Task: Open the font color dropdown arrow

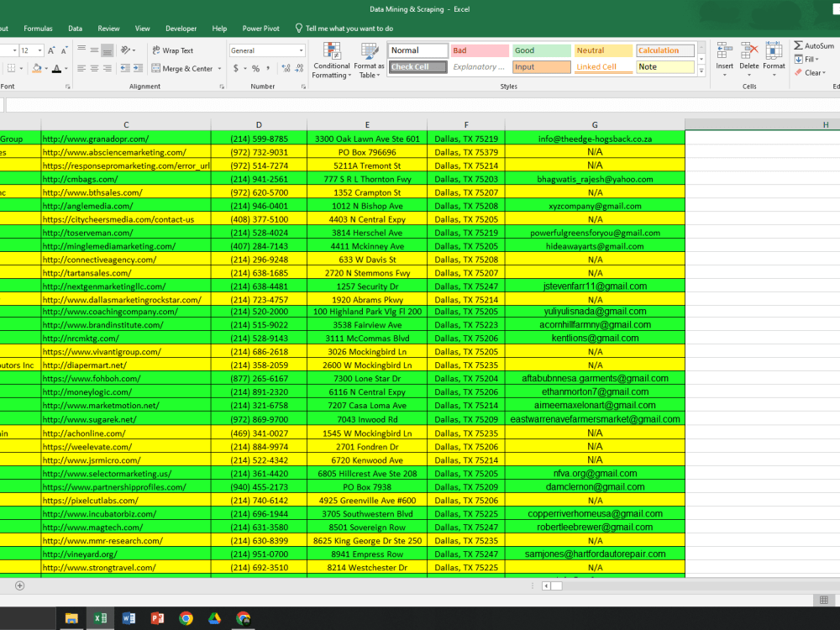Action: pyautogui.click(x=66, y=69)
